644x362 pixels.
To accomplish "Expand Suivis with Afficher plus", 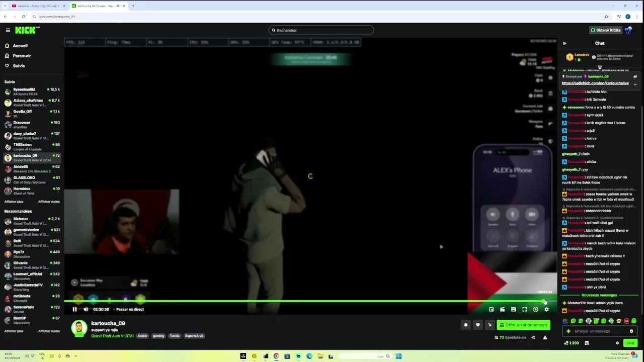I will point(14,202).
